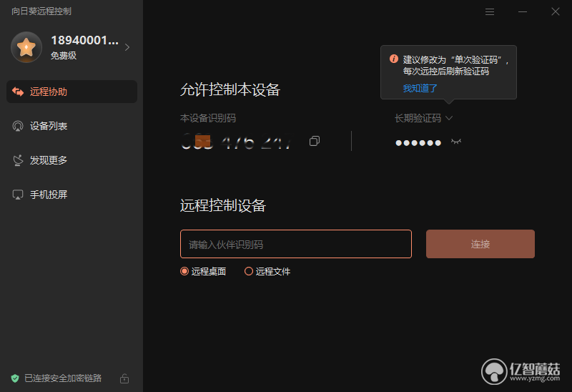Click the 免费级 membership label
This screenshot has height=392, width=572.
pyautogui.click(x=64, y=56)
